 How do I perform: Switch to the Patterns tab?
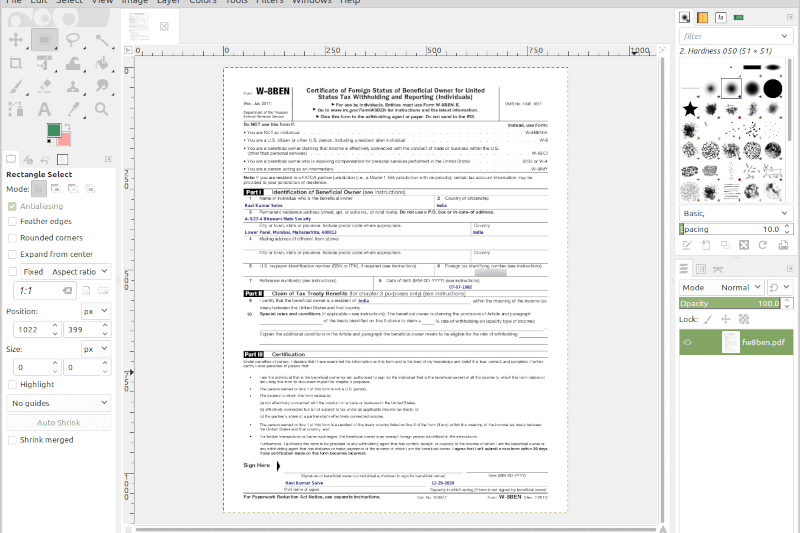point(703,18)
